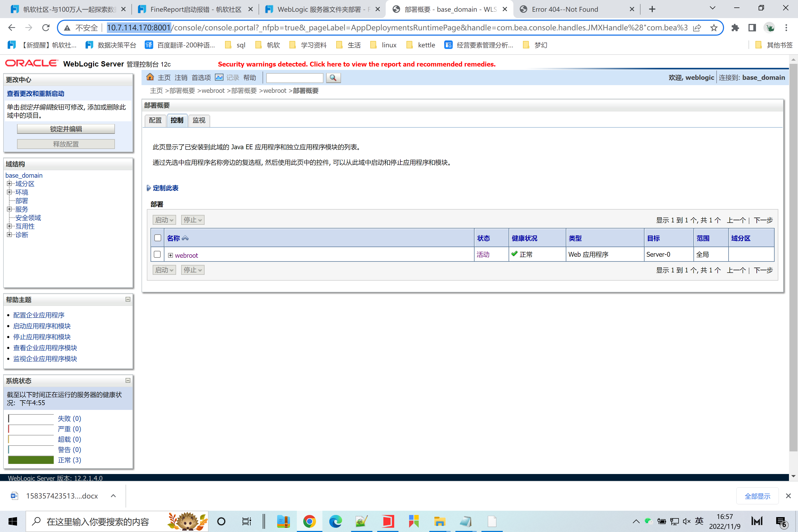Click the 正常 green health bar
Viewport: 798px width, 532px height.
31,460
